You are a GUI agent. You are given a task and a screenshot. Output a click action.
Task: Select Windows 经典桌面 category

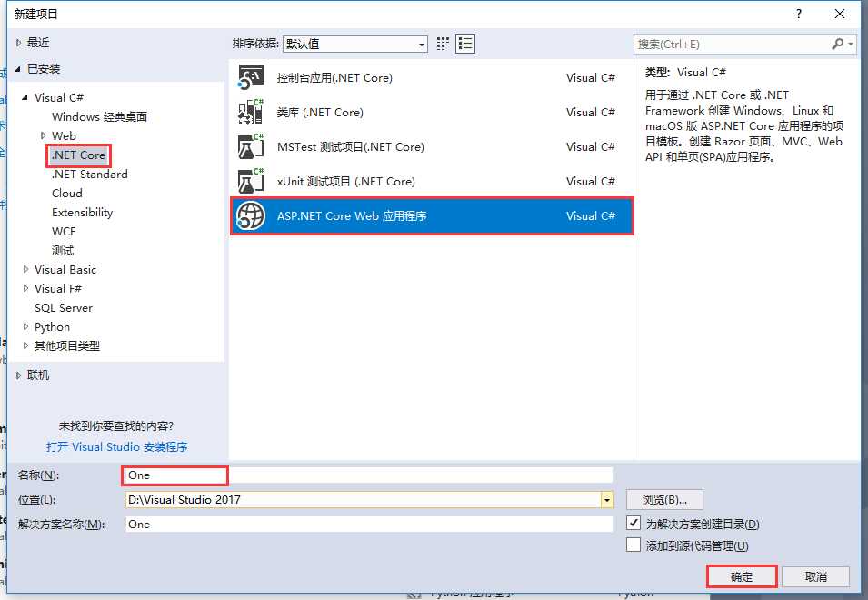click(x=100, y=116)
